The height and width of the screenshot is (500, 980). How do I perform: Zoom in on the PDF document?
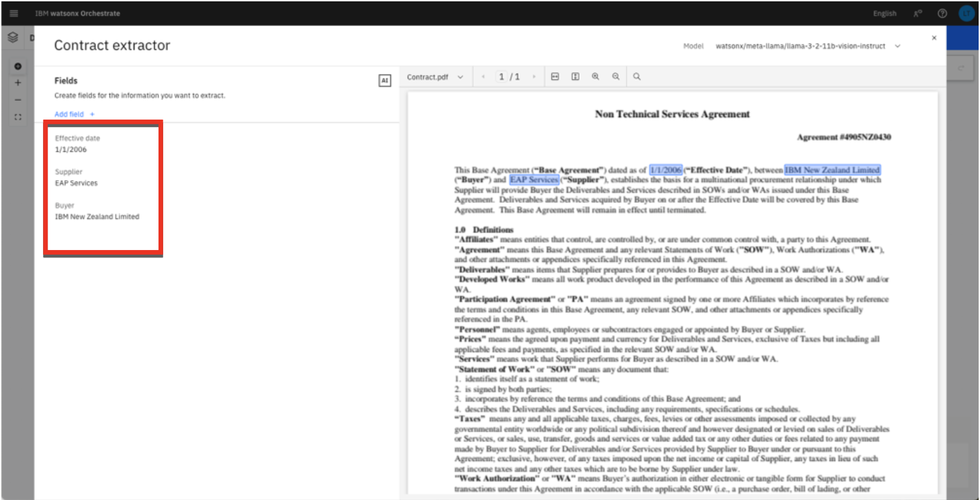(595, 77)
